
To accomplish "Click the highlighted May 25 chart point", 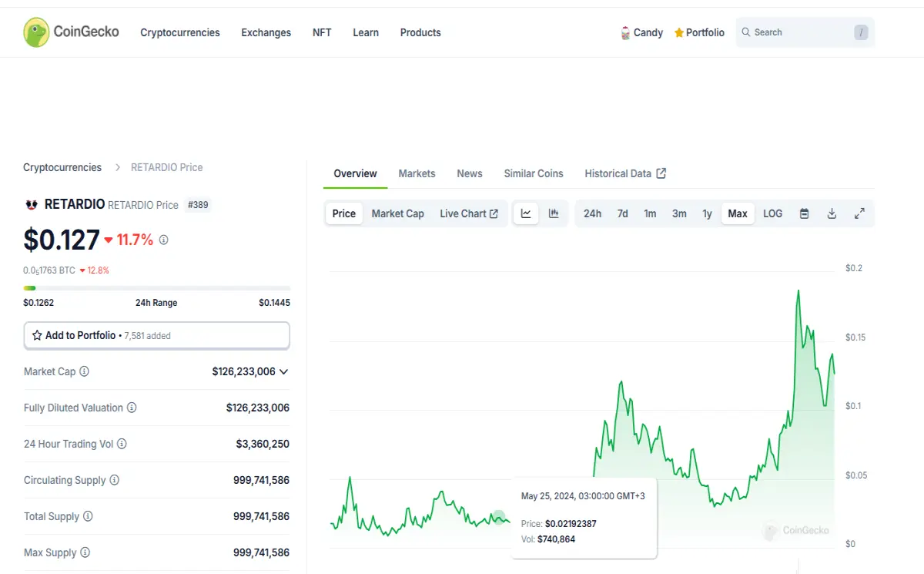I will (x=498, y=519).
